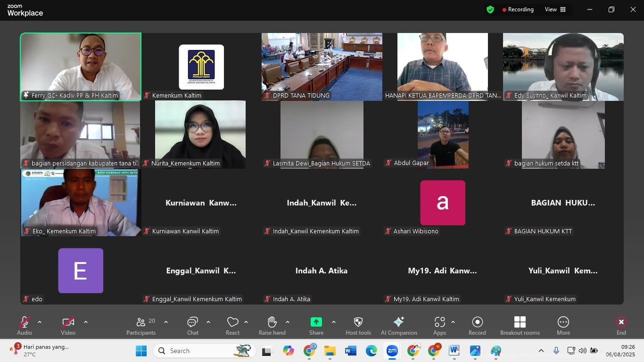Screen dimensions: 644x362
Task: Click bagian persidangan kabupaten tana label
Action: 85,163
